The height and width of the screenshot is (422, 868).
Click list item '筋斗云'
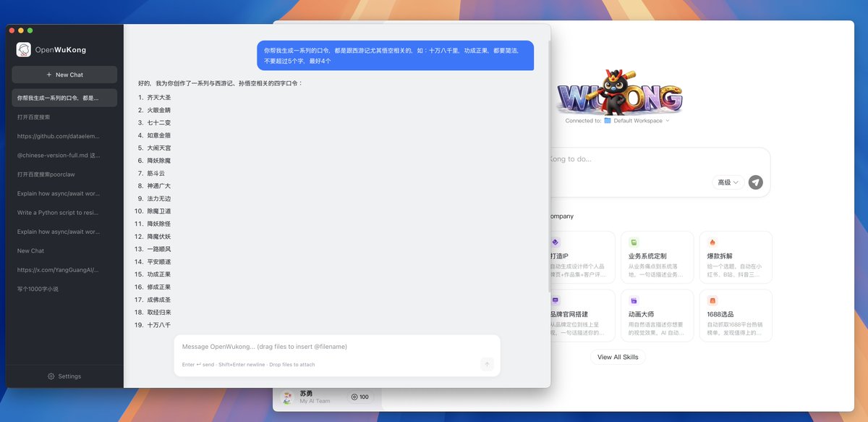click(156, 174)
